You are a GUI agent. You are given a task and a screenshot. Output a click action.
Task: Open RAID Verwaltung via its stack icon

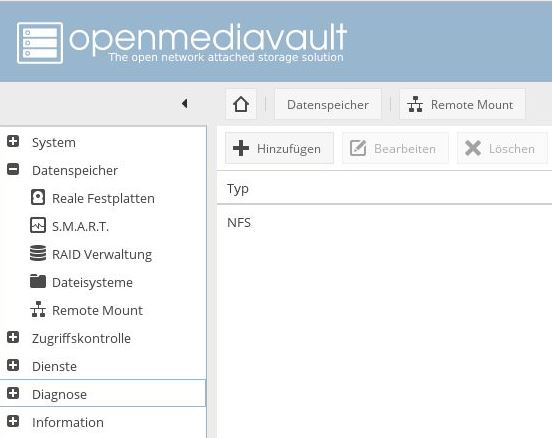pos(38,253)
